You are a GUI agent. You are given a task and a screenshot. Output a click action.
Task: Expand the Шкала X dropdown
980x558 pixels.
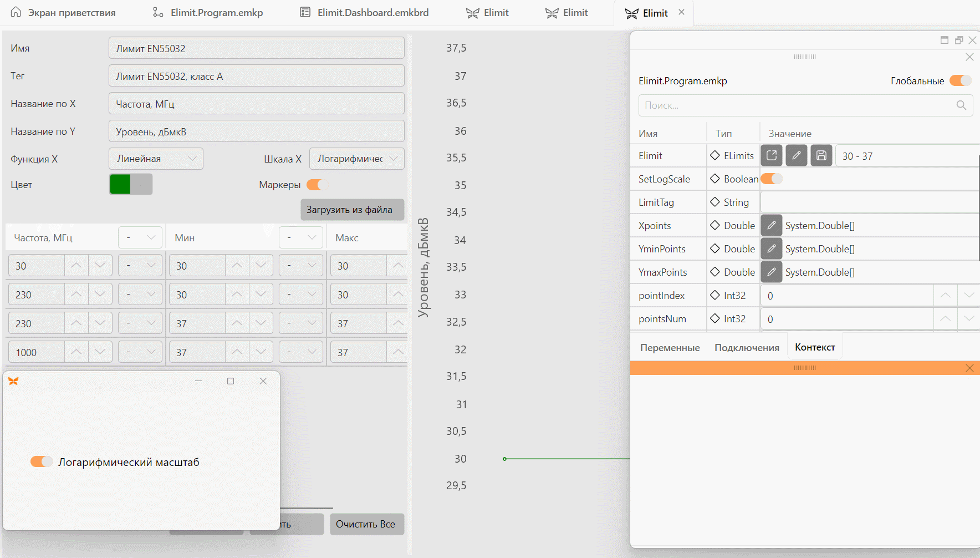(x=356, y=159)
